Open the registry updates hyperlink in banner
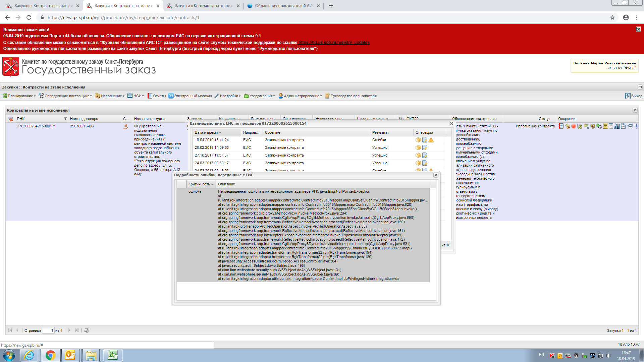Screen dimensions: 644x362 click(334, 43)
